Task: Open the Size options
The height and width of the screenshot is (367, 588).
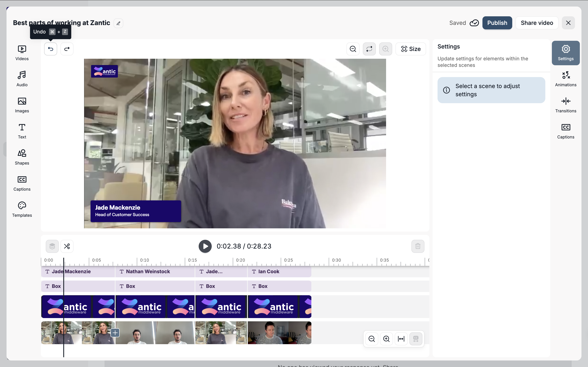Action: pos(411,49)
